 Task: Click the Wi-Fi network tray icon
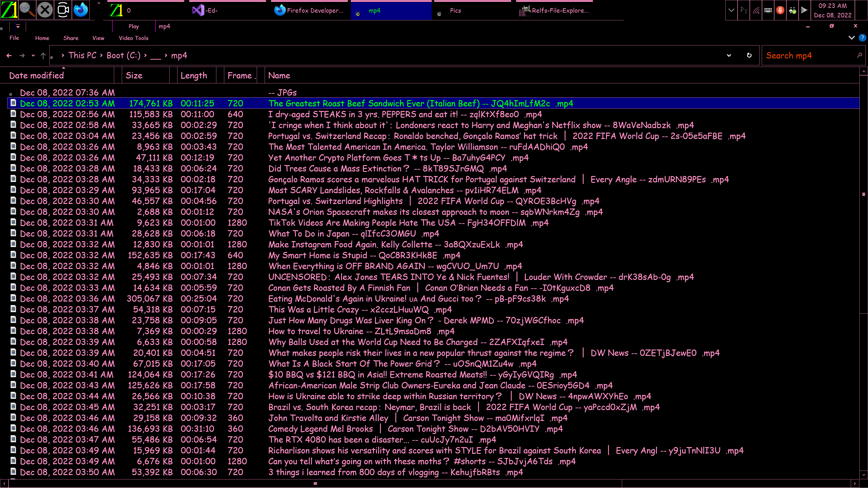coord(757,10)
